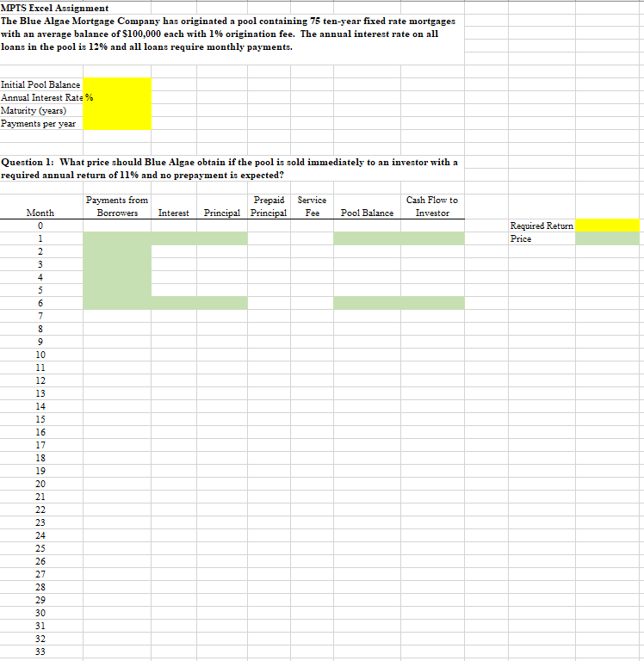Select the green Interest cell for month 1
Screen dimensions: 644x661
174,238
